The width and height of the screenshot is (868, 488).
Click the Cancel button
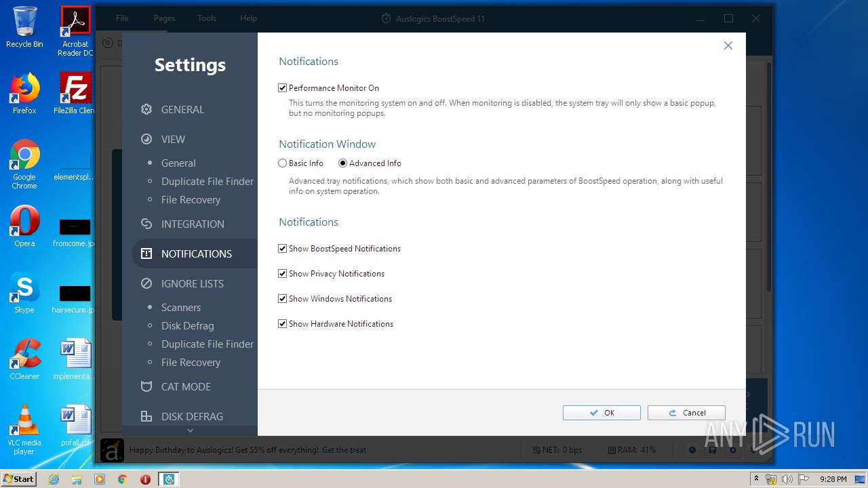(686, 413)
